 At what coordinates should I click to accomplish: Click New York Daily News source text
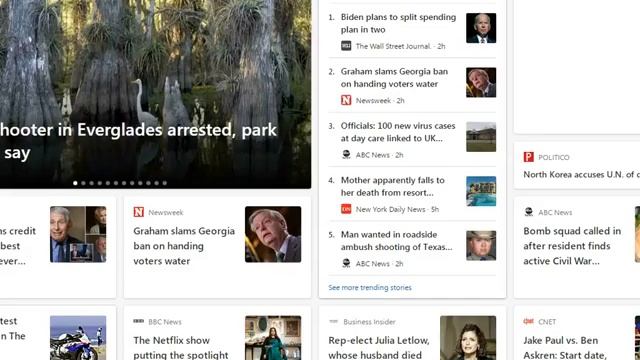391,209
